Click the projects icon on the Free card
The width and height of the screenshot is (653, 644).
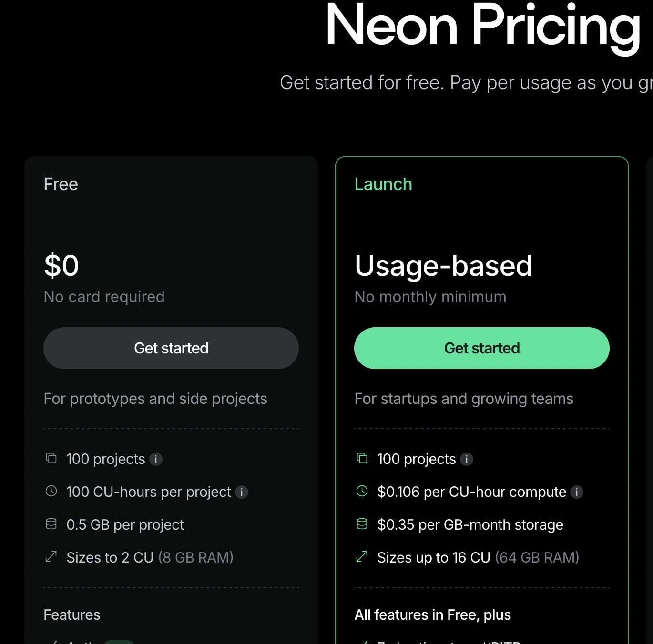point(51,458)
